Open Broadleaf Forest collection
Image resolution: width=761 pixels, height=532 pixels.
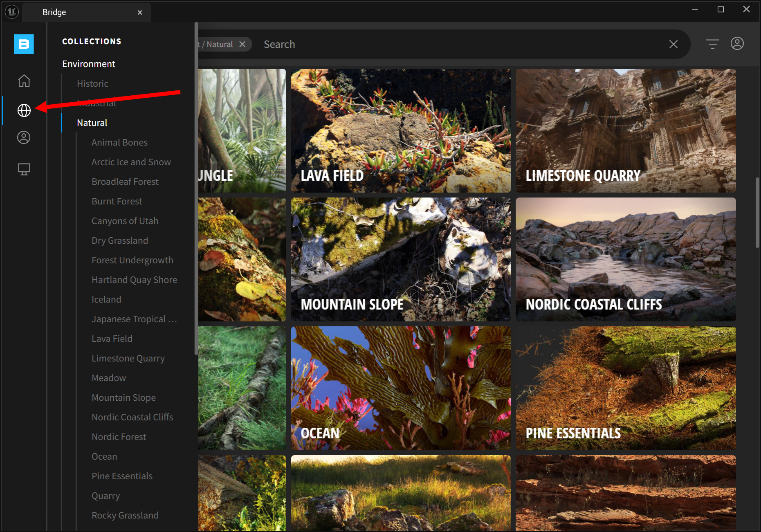pyautogui.click(x=125, y=182)
